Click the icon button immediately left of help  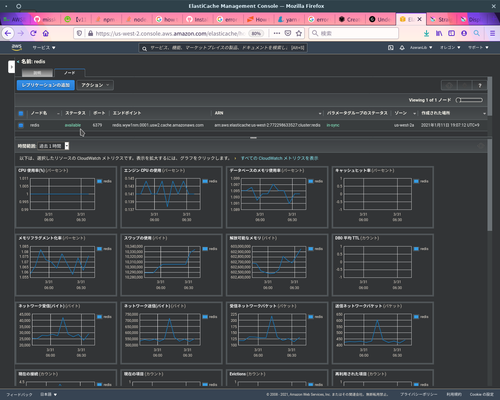pos(465,86)
